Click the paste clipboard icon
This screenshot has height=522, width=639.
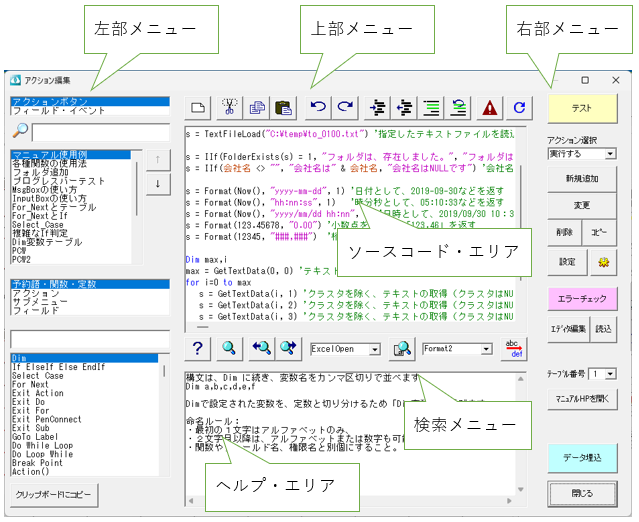coord(285,107)
